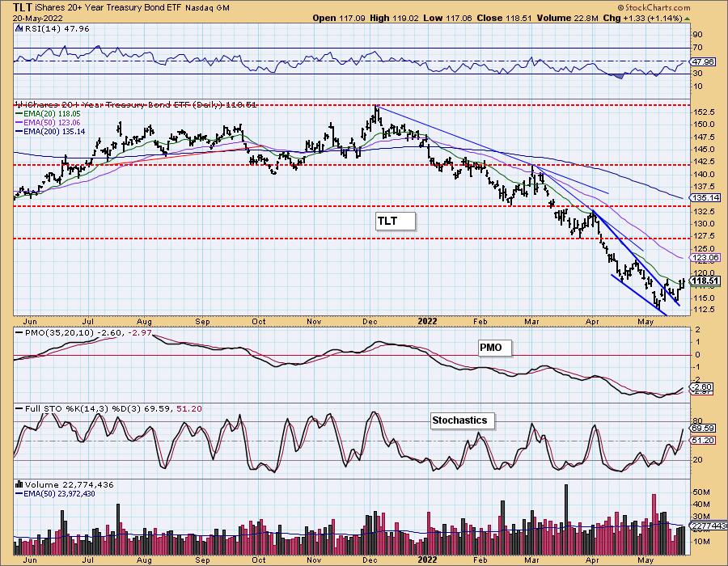Click the green up-arrow beside the Chg value
Image resolution: width=728 pixels, height=566 pixels.
click(687, 19)
